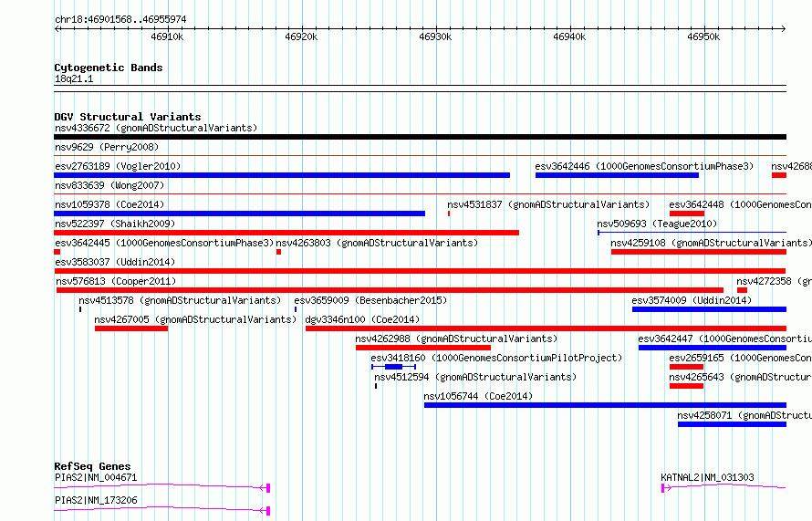Screen dimensions: 812x521
Task: Click the RefSeq Genes track title
Action: point(92,466)
